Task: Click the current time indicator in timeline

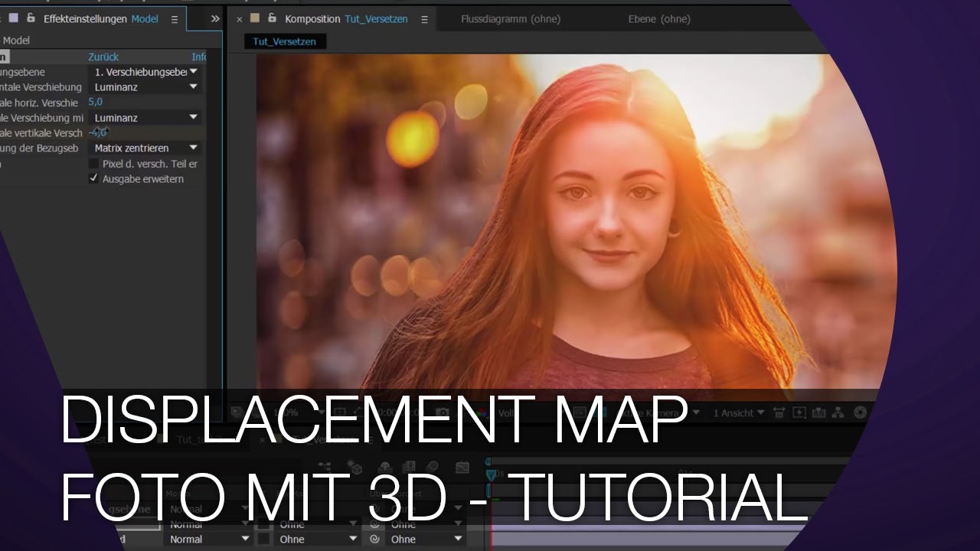Action: point(491,476)
